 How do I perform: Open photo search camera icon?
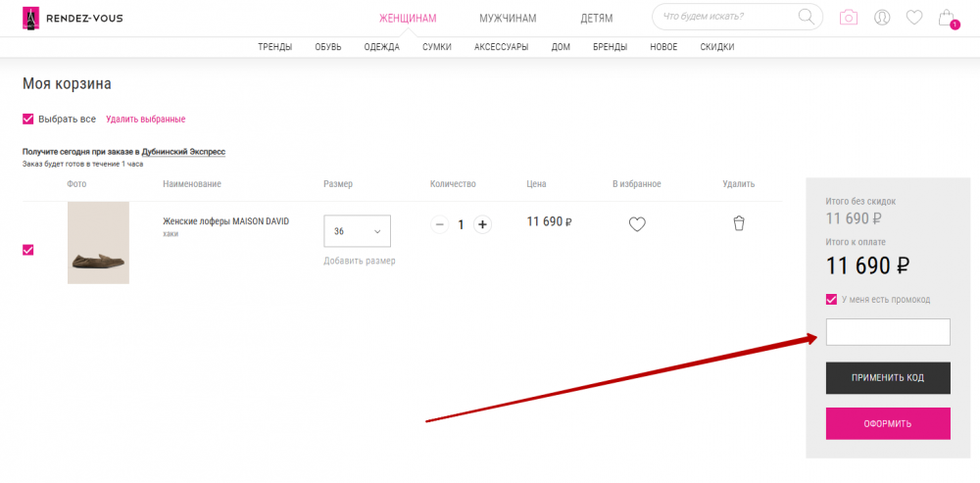tap(849, 18)
